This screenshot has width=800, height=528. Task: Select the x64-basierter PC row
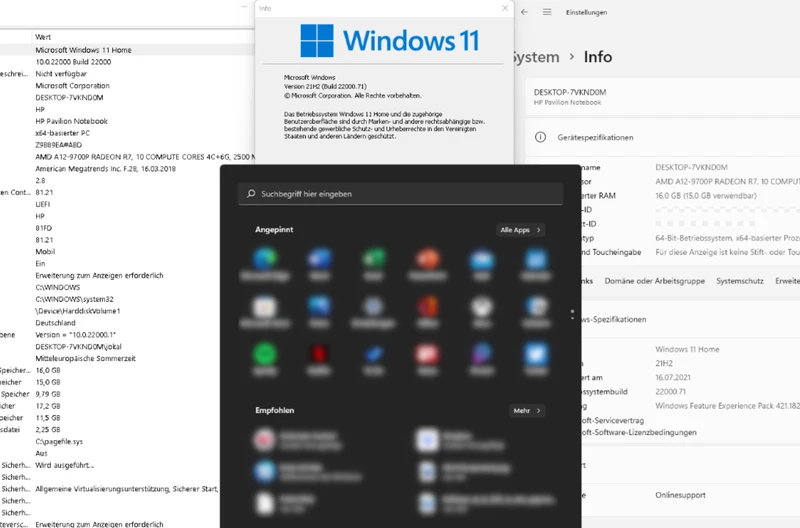pyautogui.click(x=62, y=133)
